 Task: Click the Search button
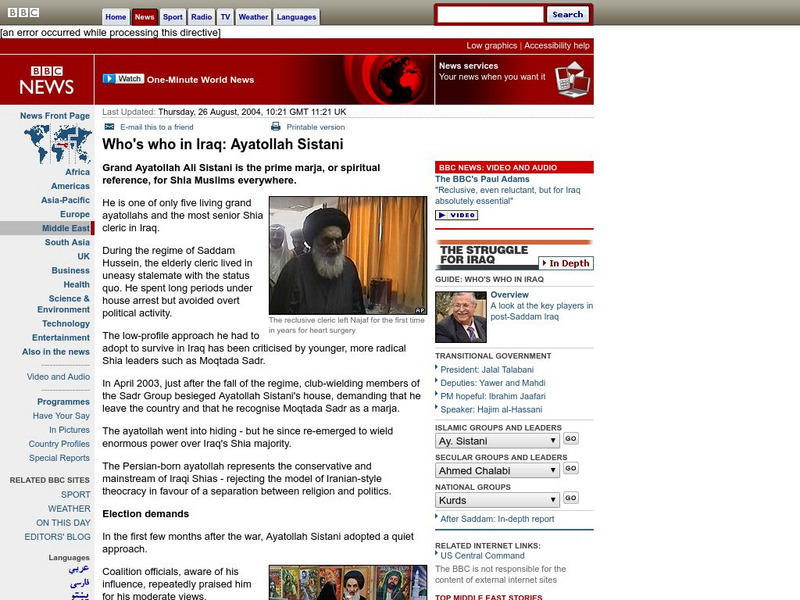tap(567, 15)
